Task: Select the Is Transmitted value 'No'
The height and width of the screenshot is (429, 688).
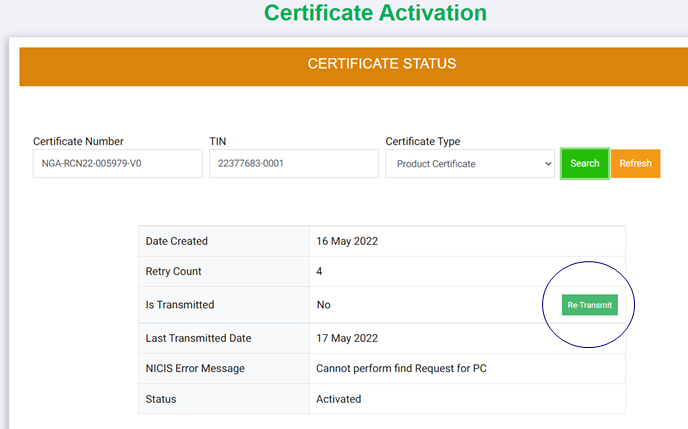Action: (323, 305)
